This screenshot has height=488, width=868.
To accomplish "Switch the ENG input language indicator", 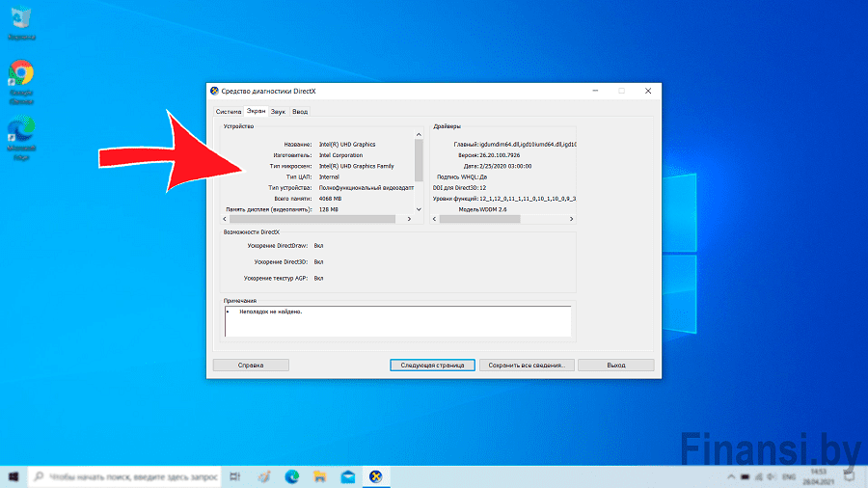I will point(789,476).
